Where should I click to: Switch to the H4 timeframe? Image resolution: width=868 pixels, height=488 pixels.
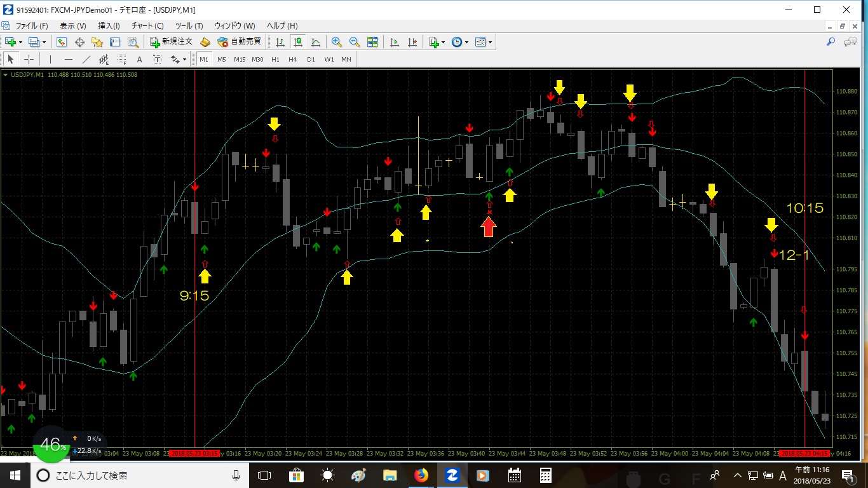[293, 59]
